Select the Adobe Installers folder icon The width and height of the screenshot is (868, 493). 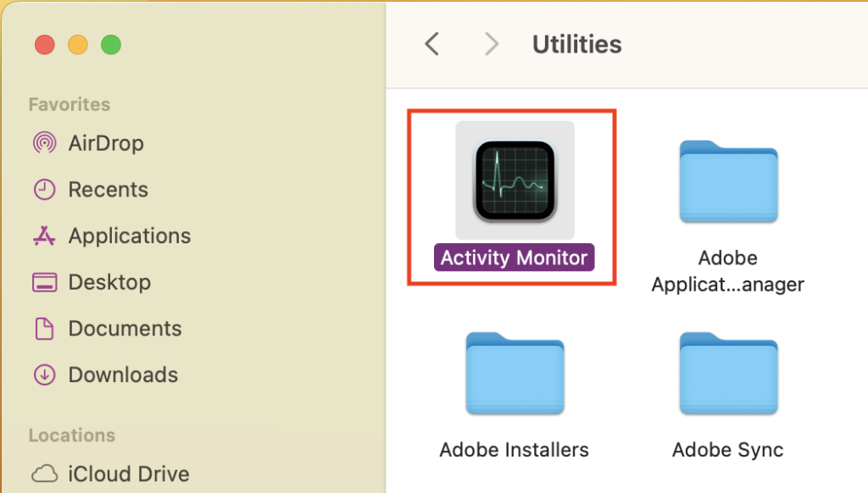[515, 376]
